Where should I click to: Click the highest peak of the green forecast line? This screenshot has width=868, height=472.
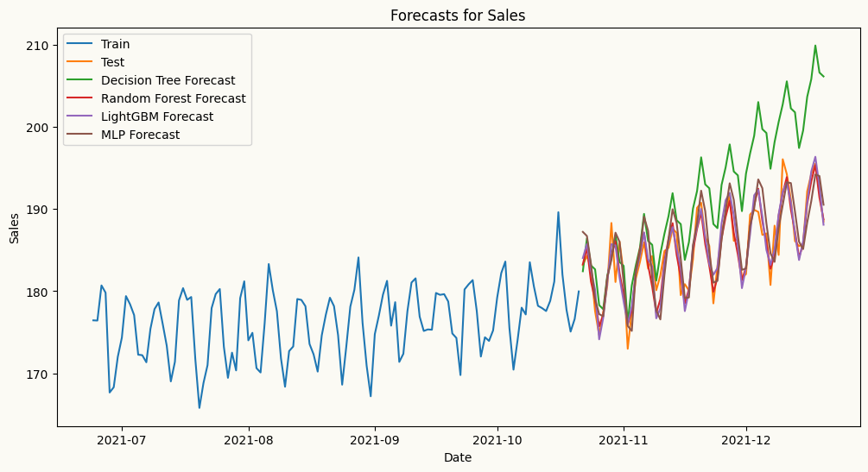click(814, 46)
